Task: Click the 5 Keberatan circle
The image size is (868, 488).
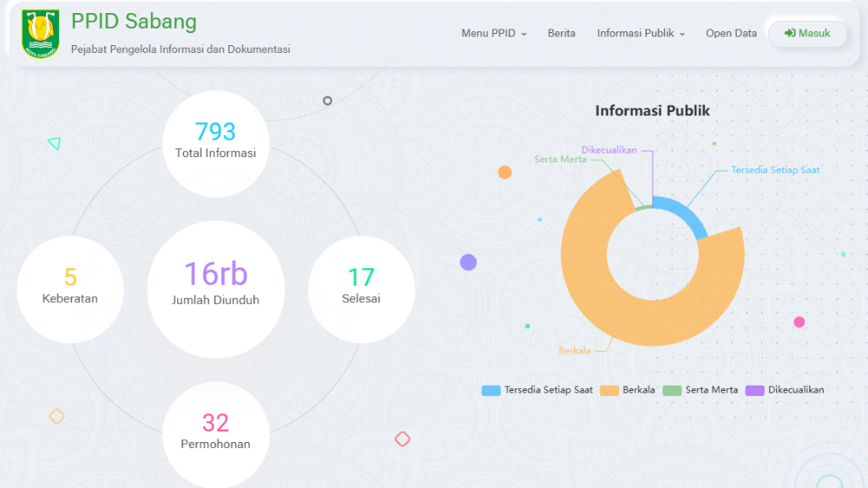Action: point(70,288)
